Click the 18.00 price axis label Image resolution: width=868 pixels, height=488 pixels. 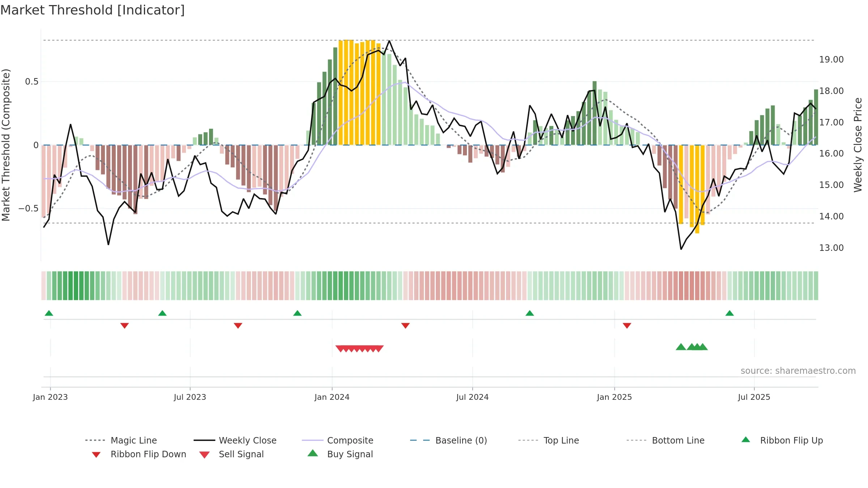click(831, 91)
